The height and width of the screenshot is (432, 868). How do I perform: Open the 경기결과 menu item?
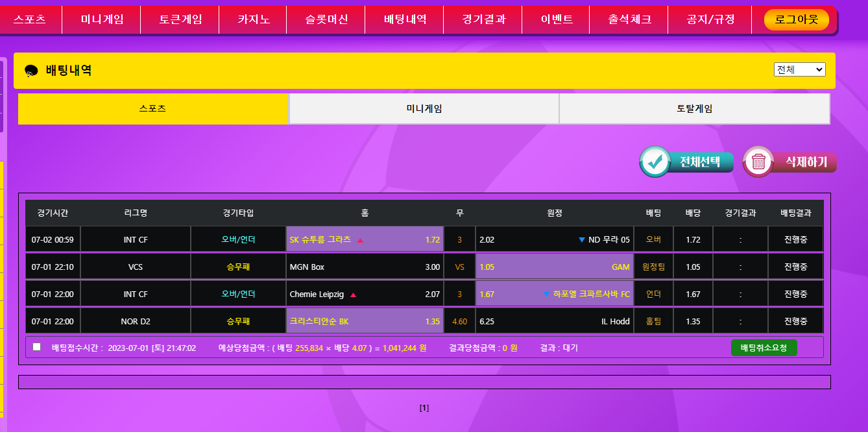(x=484, y=19)
